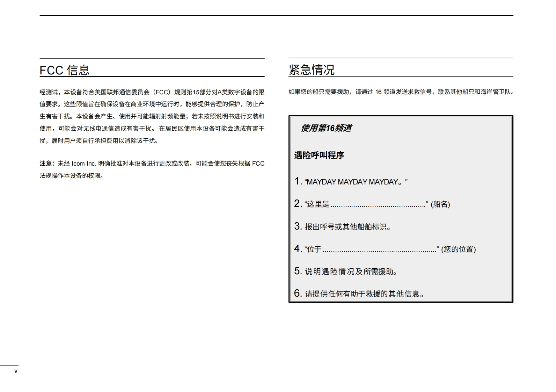Click the "(您的位置)" label
This screenshot has width=556, height=392.
click(458, 249)
